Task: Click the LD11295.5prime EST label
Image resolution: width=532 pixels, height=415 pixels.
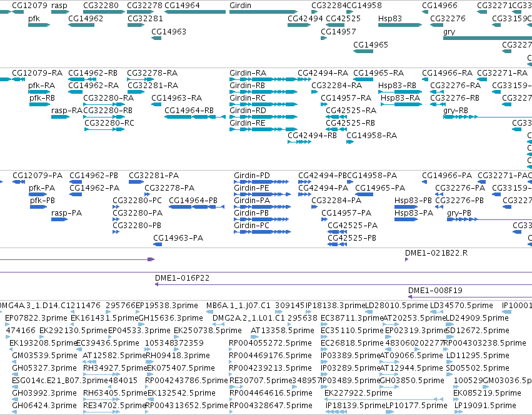Action: tap(478, 356)
